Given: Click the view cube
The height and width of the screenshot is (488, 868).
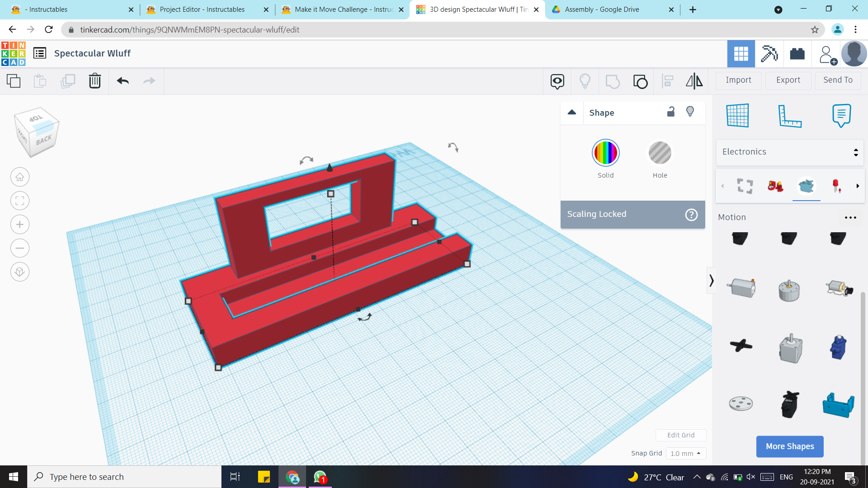Looking at the screenshot, I should coord(37,132).
